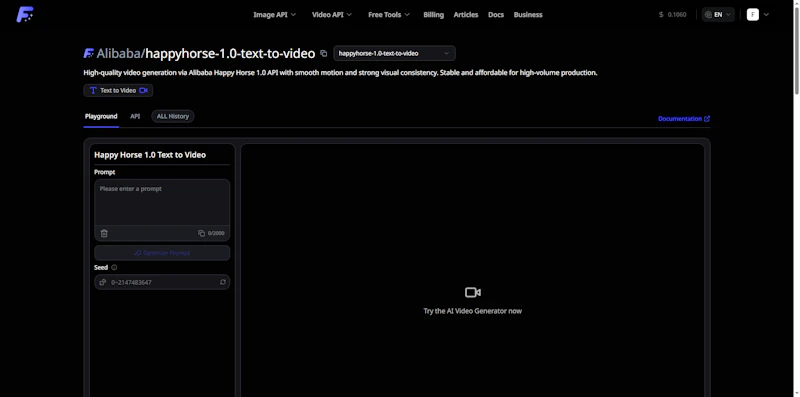The height and width of the screenshot is (397, 800).
Task: Open the user avatar F
Action: [753, 15]
